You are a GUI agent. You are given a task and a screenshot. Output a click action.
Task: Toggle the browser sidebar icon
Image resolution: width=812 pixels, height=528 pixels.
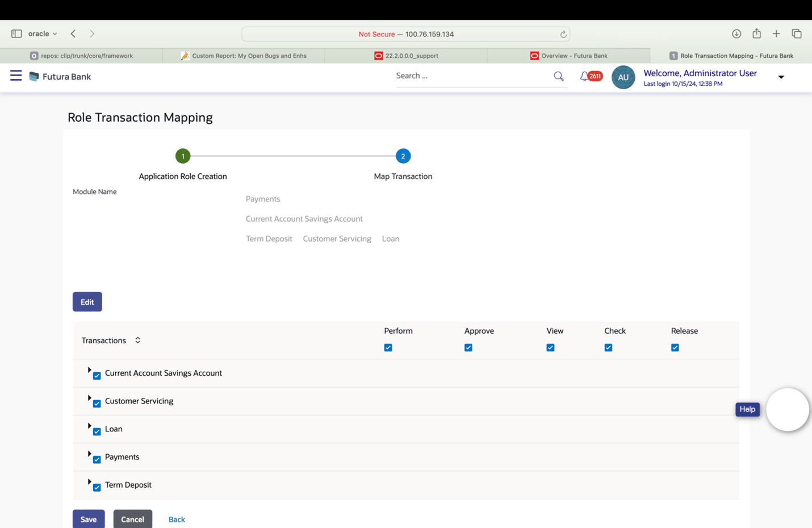tap(16, 34)
